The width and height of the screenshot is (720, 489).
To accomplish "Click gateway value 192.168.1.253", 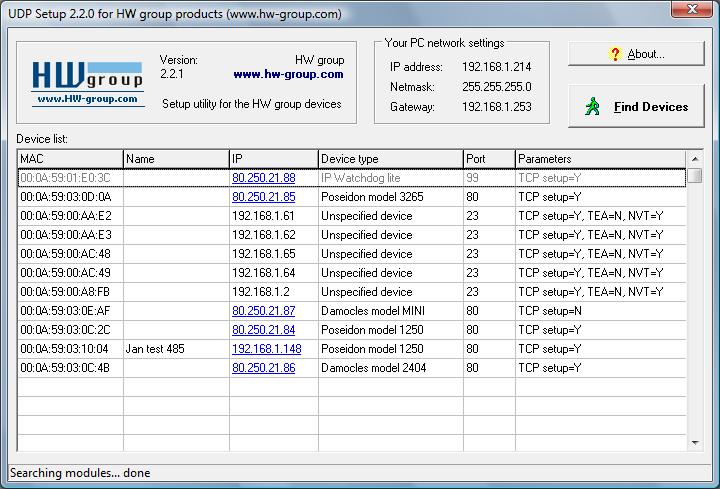I will click(x=496, y=107).
